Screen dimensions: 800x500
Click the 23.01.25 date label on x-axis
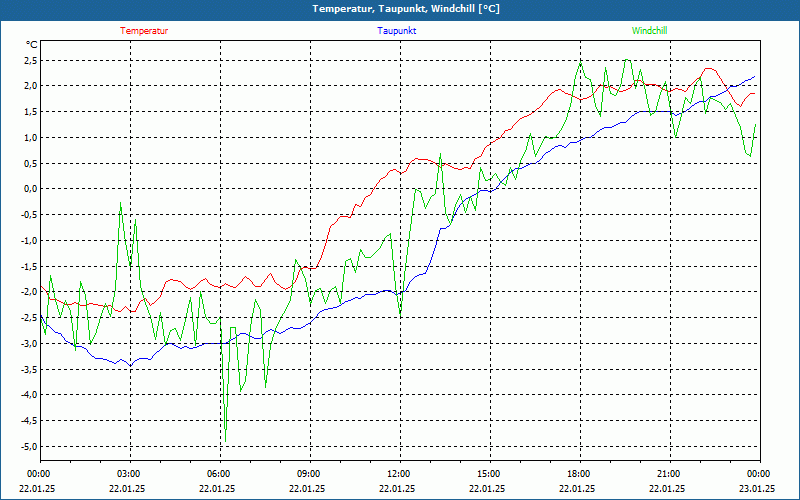[x=757, y=488]
